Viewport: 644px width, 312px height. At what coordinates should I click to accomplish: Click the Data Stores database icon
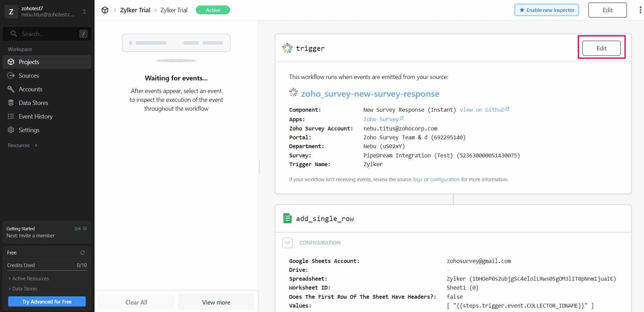tap(11, 103)
